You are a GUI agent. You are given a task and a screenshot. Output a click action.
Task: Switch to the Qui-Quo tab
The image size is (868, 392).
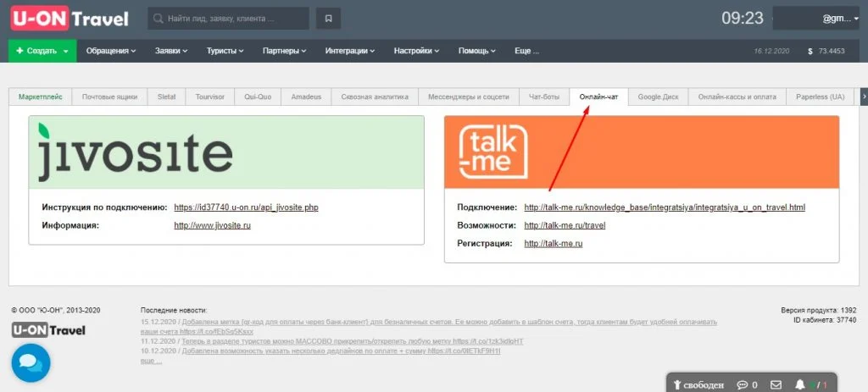258,97
